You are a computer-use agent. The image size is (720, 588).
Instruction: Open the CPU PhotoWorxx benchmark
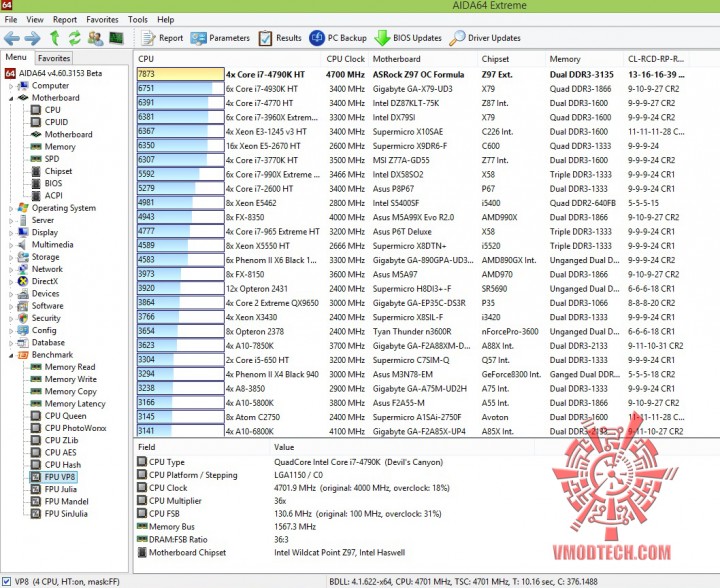75,428
